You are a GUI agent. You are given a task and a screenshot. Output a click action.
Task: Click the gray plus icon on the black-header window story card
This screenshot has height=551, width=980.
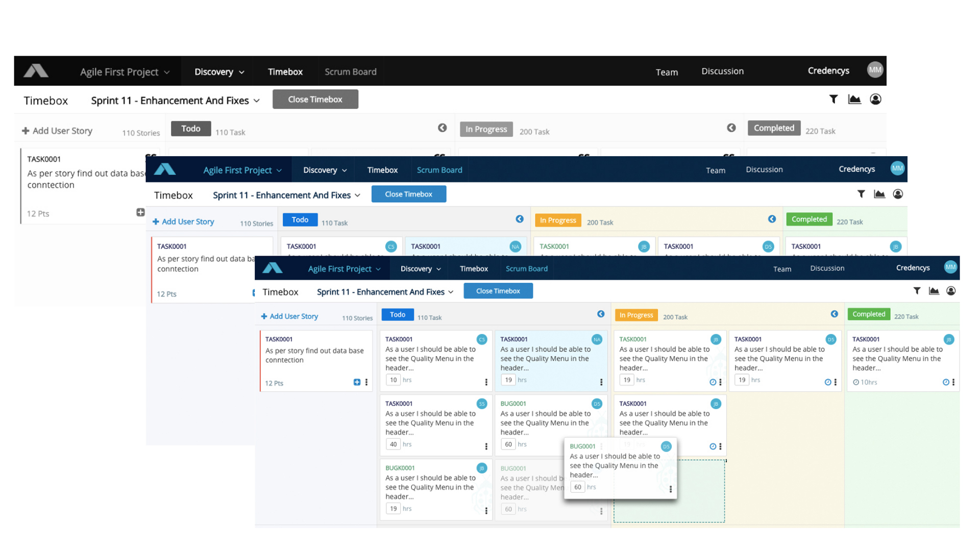pos(140,212)
